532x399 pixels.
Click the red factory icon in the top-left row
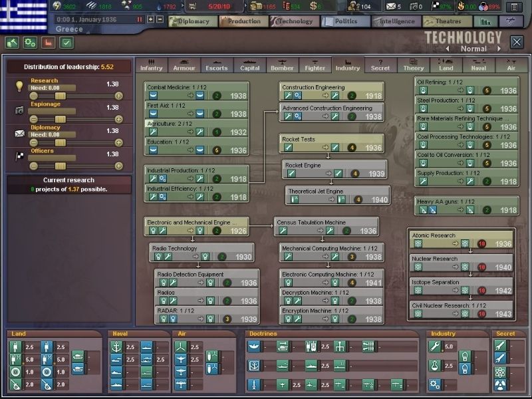point(48,43)
